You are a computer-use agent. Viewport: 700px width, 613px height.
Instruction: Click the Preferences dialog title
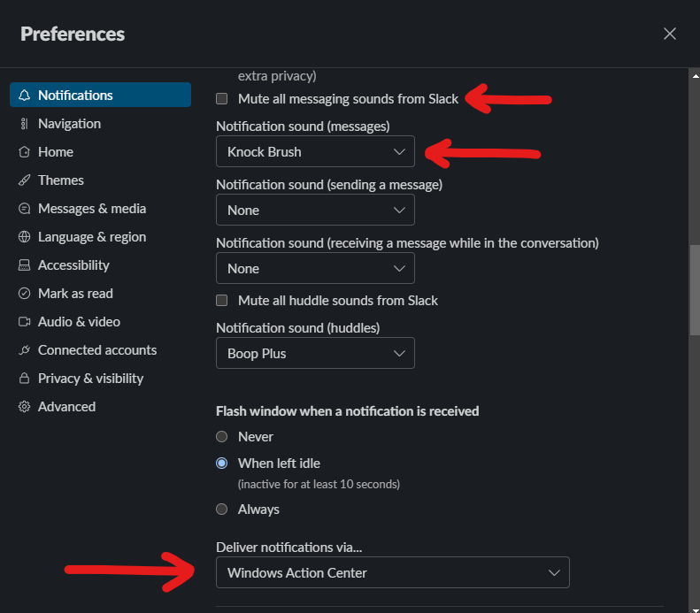pyautogui.click(x=73, y=34)
